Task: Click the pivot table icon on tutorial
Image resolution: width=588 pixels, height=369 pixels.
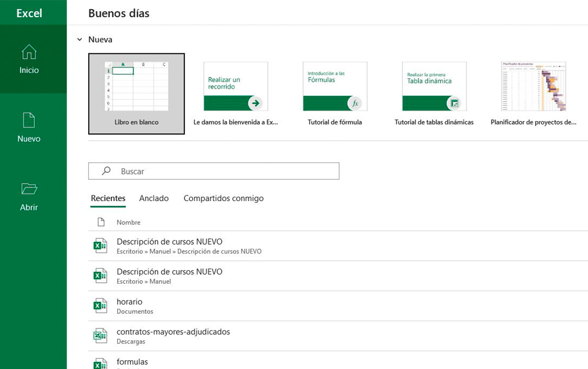Action: 454,103
